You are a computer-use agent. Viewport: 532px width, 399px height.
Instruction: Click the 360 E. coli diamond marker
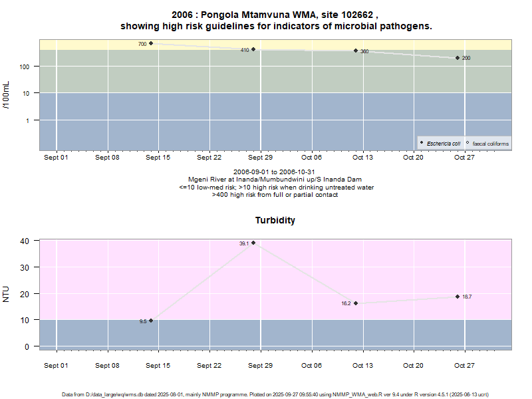(x=356, y=51)
